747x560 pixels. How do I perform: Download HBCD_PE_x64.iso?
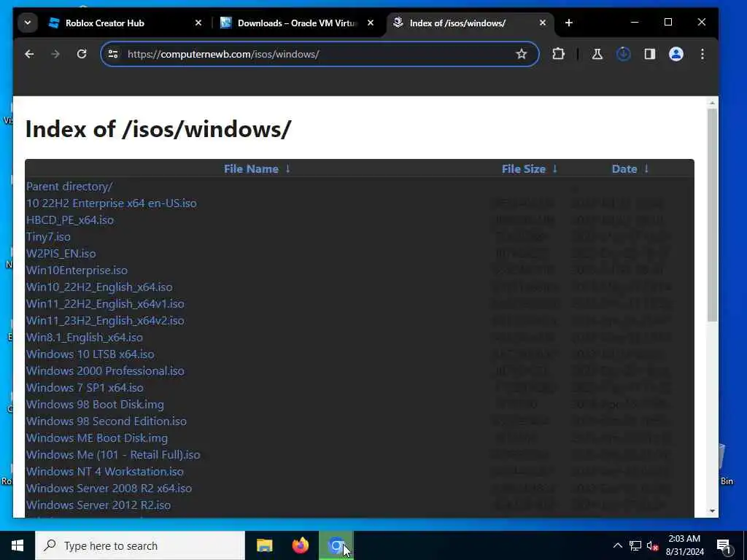[x=70, y=220]
